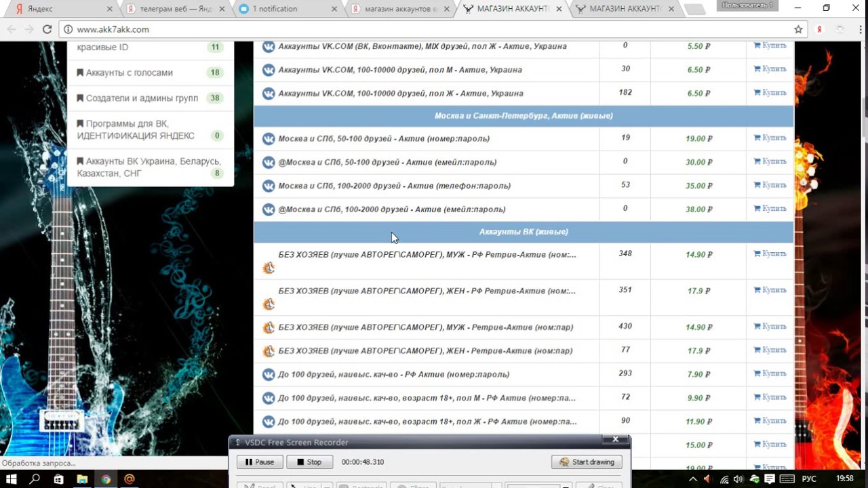Image resolution: width=868 pixels, height=488 pixels.
Task: Open File Explorer from taskbar
Action: point(82,479)
